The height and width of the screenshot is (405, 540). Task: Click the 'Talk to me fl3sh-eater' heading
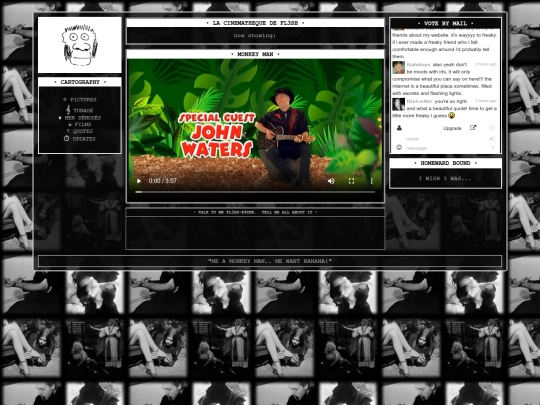tap(255, 212)
